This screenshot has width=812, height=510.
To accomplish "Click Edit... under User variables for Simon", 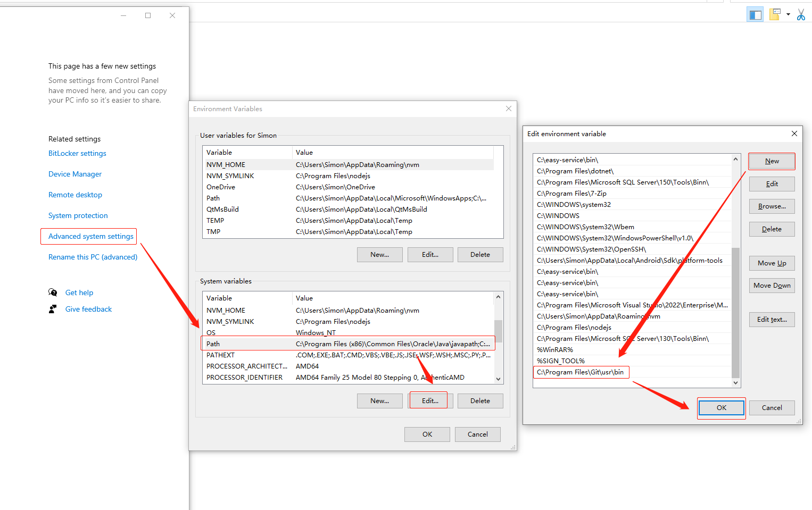I will coord(430,255).
